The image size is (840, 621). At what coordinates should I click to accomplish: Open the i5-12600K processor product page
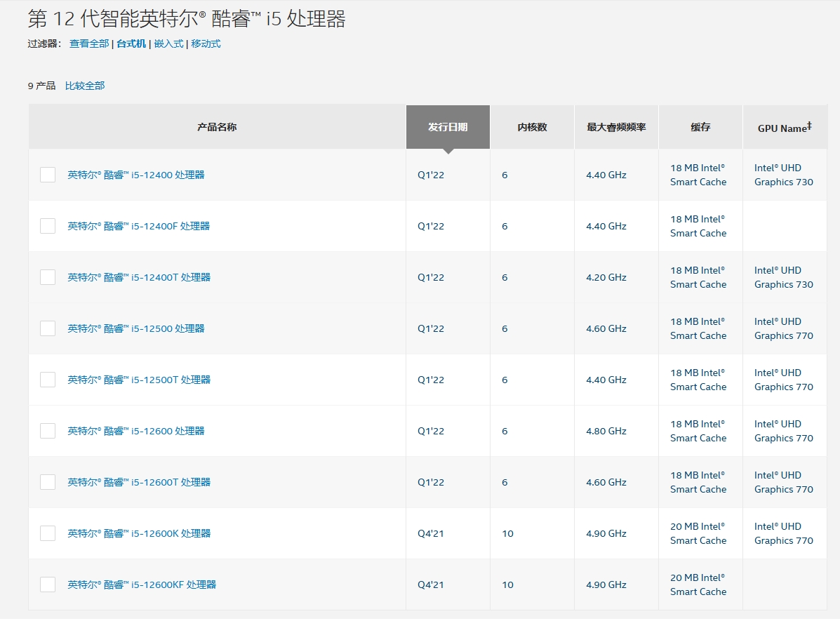140,533
